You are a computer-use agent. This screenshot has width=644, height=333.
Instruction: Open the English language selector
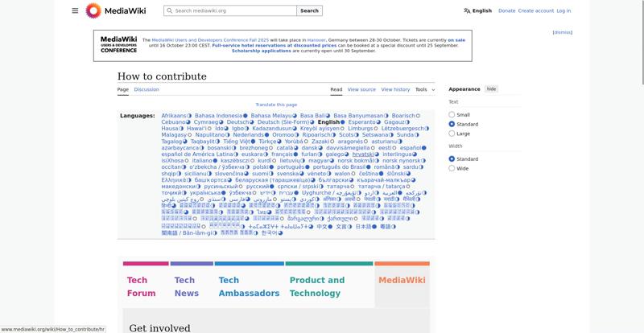[477, 10]
